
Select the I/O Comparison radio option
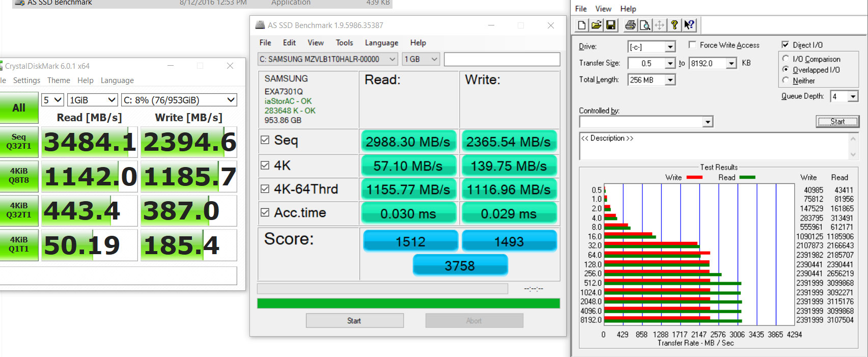[x=786, y=59]
